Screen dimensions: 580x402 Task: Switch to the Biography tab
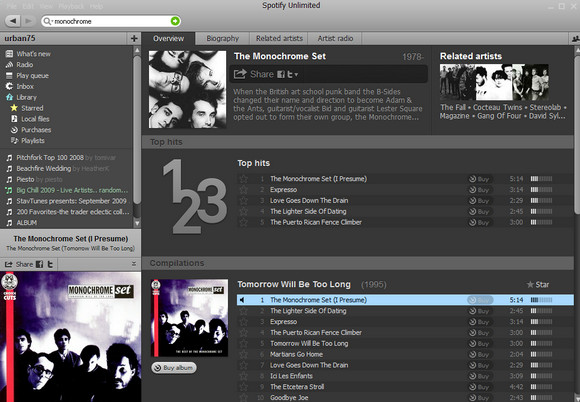point(222,38)
